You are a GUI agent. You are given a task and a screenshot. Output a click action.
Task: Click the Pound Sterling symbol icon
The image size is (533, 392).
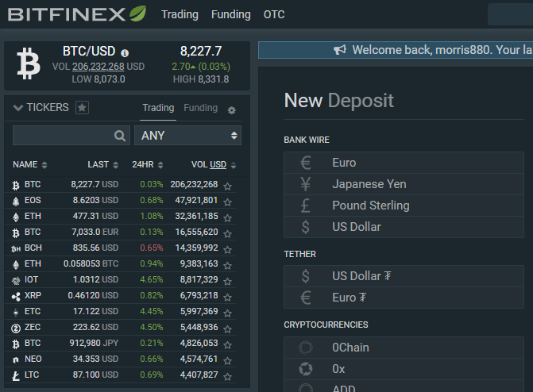click(x=306, y=206)
